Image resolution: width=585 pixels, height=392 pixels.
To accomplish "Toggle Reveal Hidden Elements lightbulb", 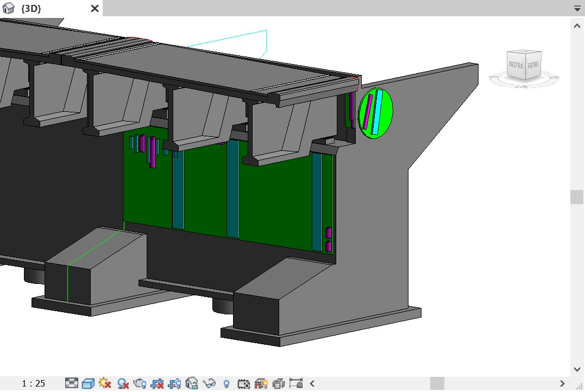I will click(x=227, y=383).
